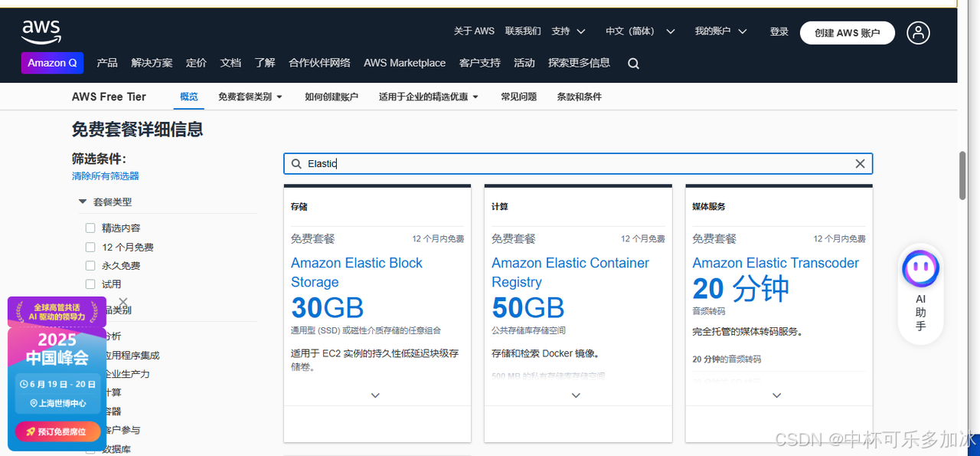The image size is (980, 456).
Task: Go to 如何创建账户 tab
Action: coord(332,97)
